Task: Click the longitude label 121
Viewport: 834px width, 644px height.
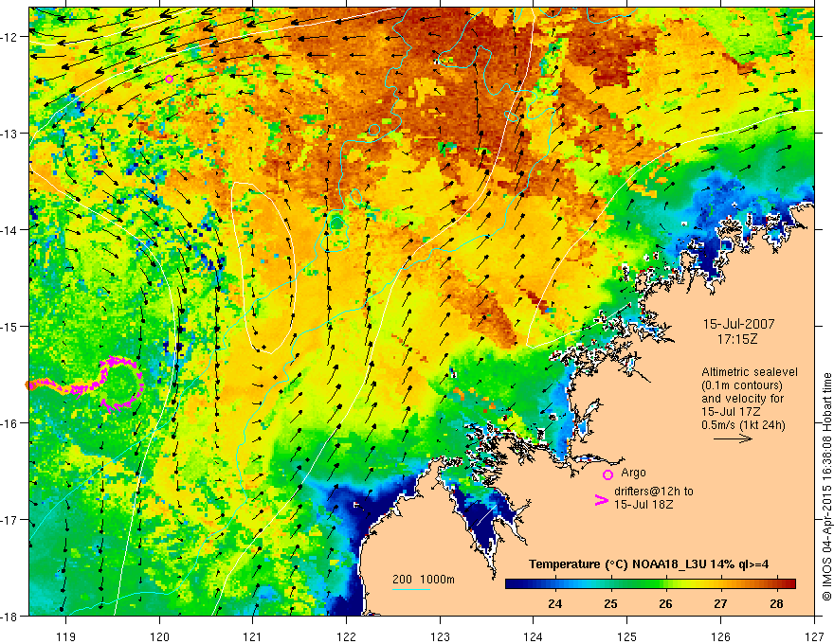Action: click(x=253, y=636)
